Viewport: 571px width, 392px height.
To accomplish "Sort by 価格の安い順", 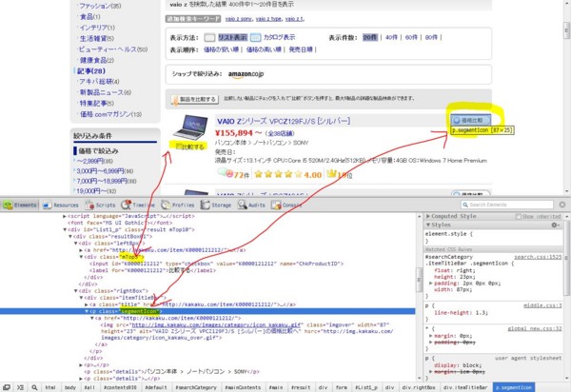I will click(x=221, y=49).
